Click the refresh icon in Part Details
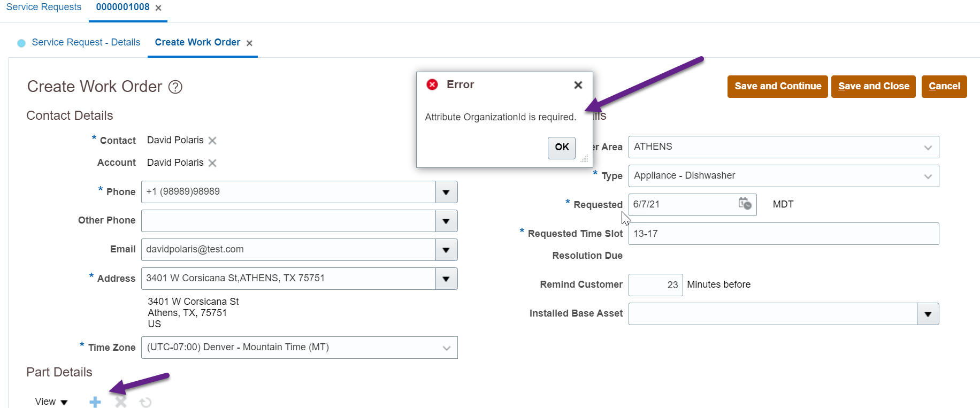980x408 pixels. click(146, 402)
